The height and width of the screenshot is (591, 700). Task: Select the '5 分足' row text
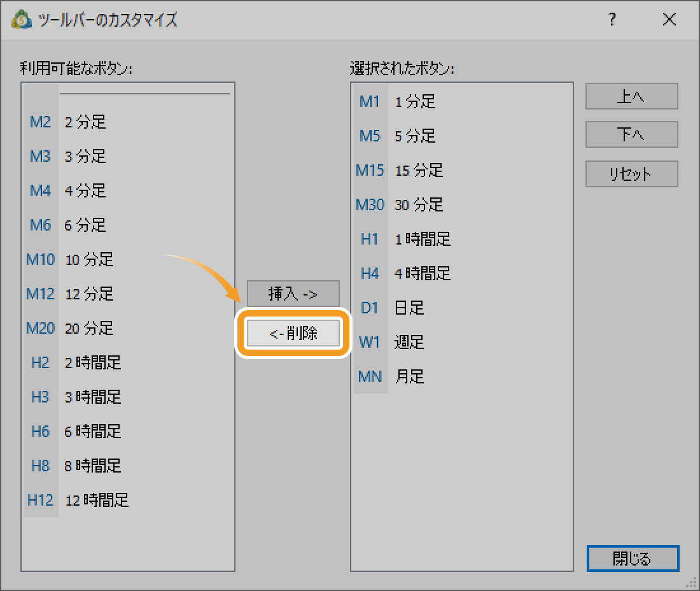click(x=415, y=136)
